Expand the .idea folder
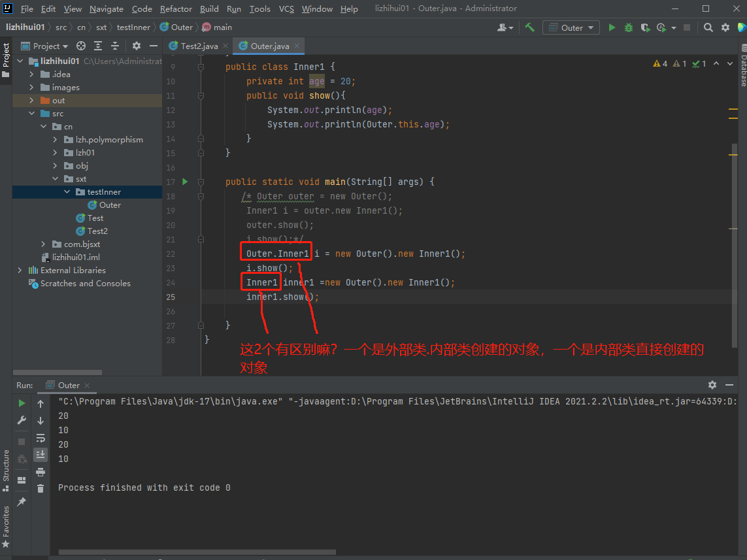 coord(31,74)
